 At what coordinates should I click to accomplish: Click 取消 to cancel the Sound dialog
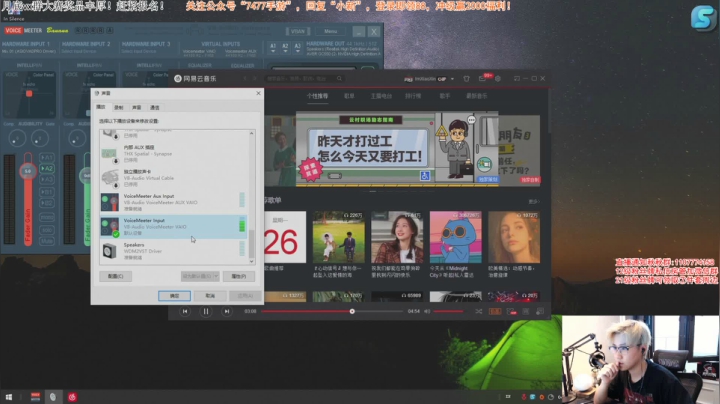coord(210,296)
